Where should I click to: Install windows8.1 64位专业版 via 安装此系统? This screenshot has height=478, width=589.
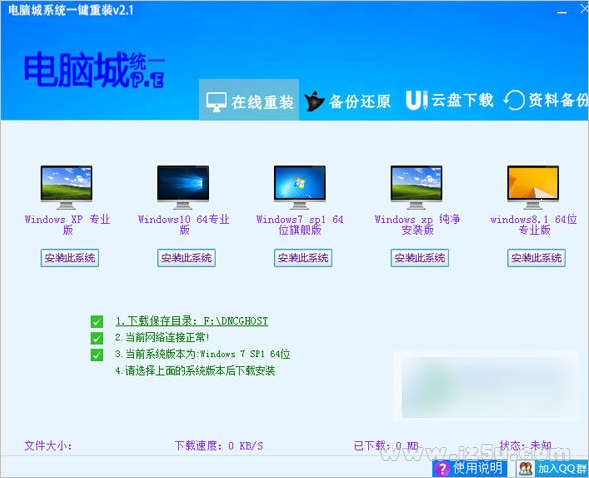point(536,258)
